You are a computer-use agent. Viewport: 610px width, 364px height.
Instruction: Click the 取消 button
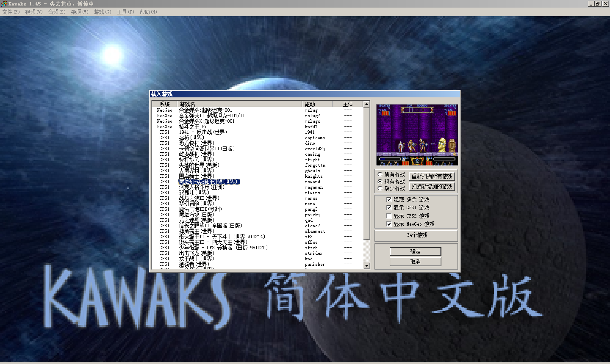(x=415, y=262)
